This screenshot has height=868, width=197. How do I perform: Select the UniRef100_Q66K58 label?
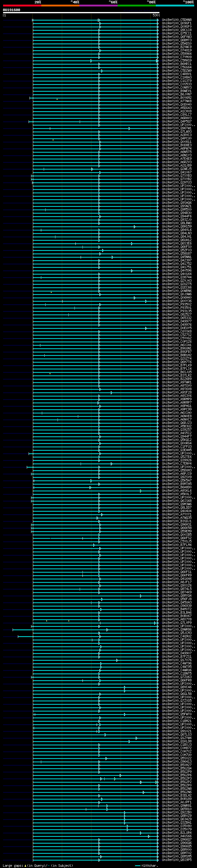point(177,528)
